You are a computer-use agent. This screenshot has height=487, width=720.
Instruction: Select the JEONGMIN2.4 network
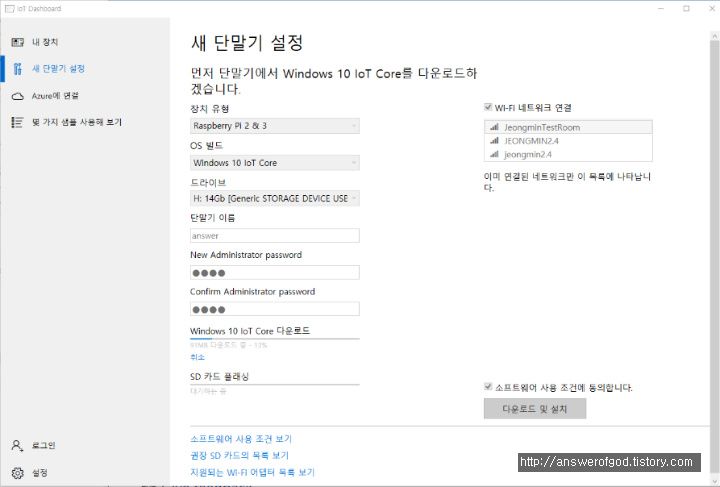[568, 141]
